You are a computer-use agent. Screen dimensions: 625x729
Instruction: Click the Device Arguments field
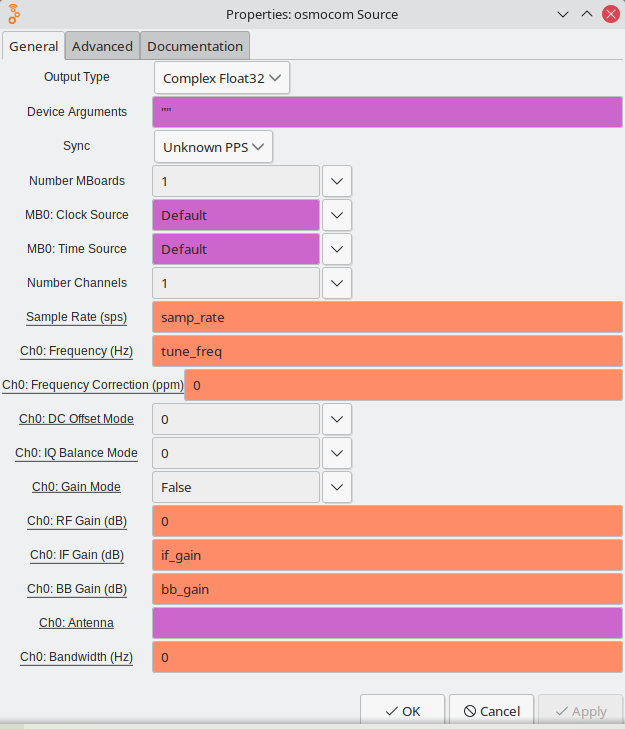coord(387,112)
